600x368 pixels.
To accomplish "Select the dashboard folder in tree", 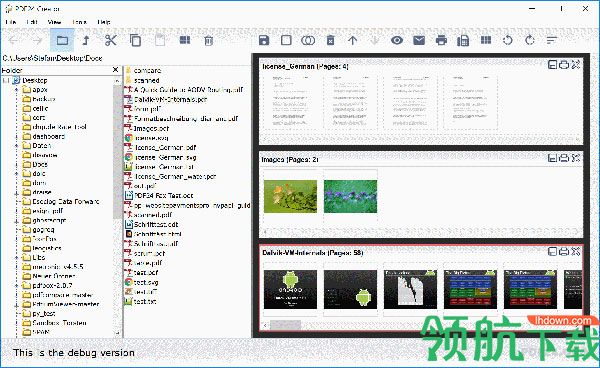I will click(x=48, y=136).
